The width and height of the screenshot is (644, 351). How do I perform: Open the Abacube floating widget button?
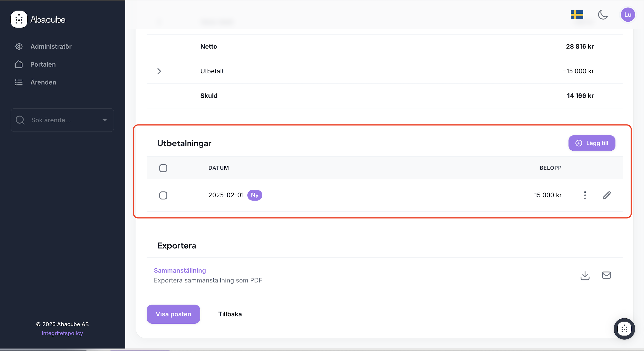(624, 329)
